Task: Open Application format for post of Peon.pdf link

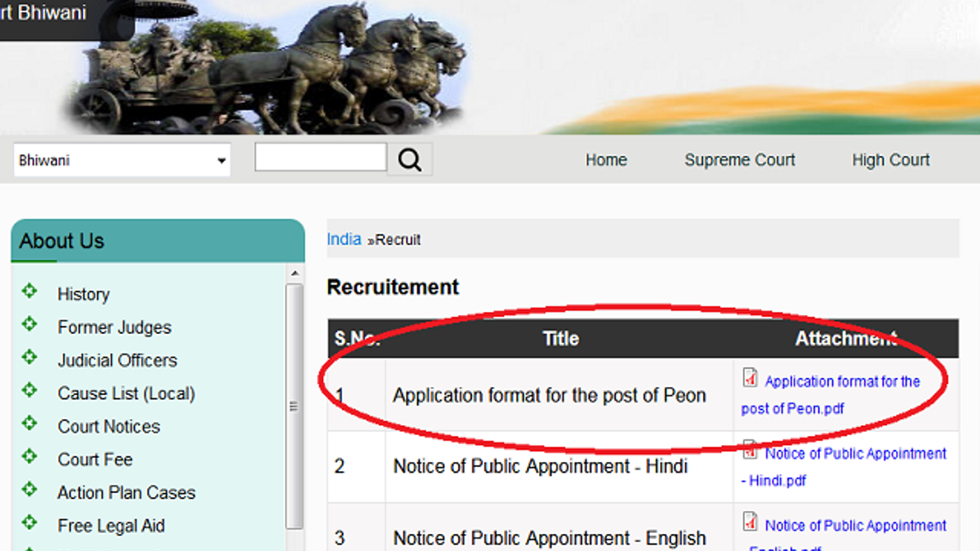Action: [841, 382]
